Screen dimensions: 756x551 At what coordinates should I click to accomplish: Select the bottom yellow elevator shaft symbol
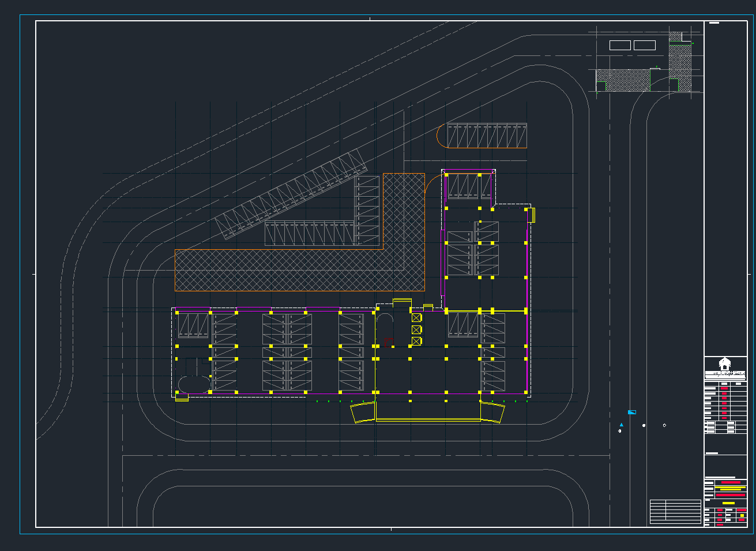point(416,342)
